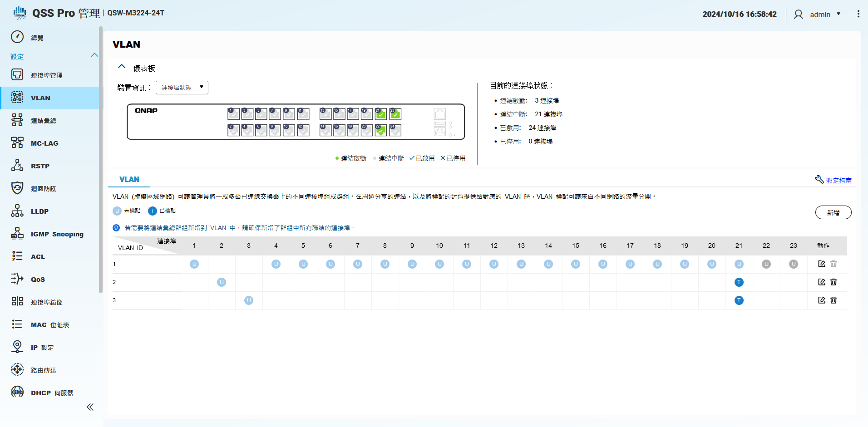Click the sidebar vertical scrollbar

(x=101, y=160)
